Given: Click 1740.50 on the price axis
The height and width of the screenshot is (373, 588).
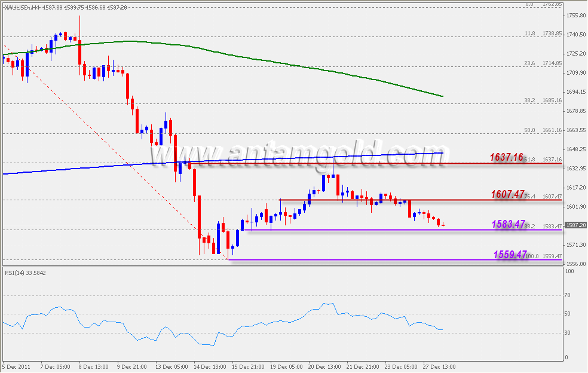Looking at the screenshot, I should pos(577,35).
